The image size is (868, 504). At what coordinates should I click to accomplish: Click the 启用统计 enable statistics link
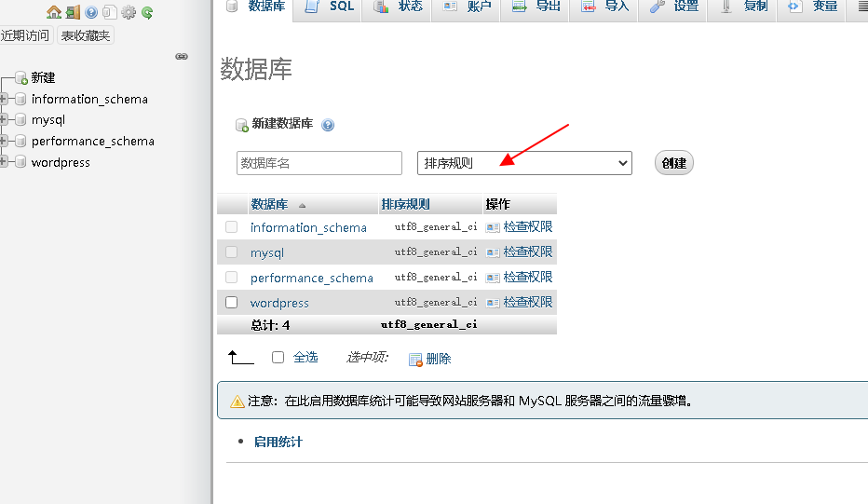pos(278,442)
